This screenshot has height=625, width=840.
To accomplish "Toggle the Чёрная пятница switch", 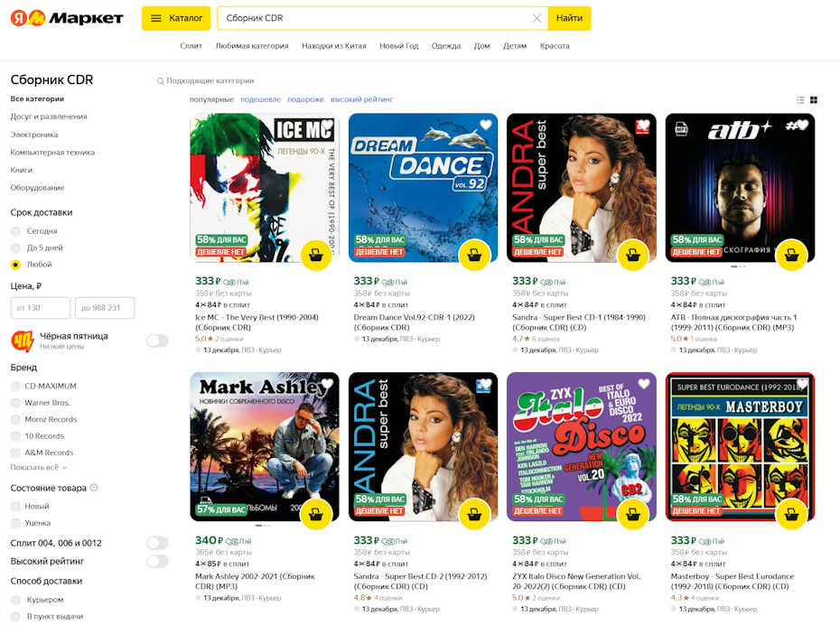I will click(157, 340).
